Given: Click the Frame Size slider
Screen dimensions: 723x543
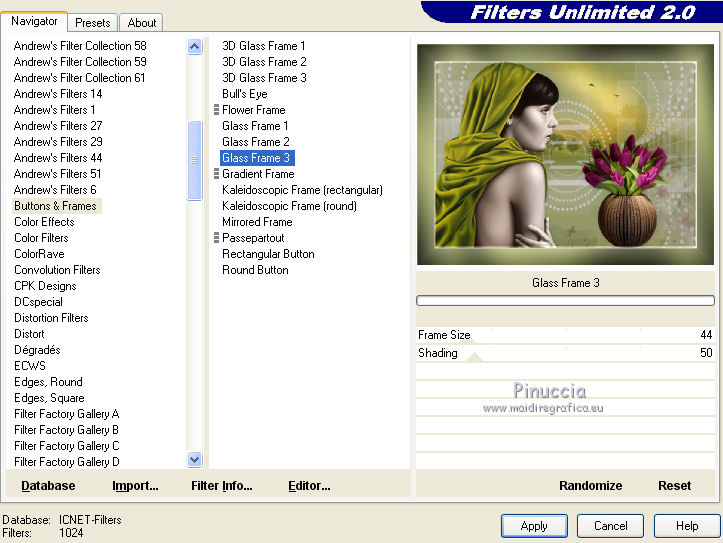Looking at the screenshot, I should pos(565,335).
